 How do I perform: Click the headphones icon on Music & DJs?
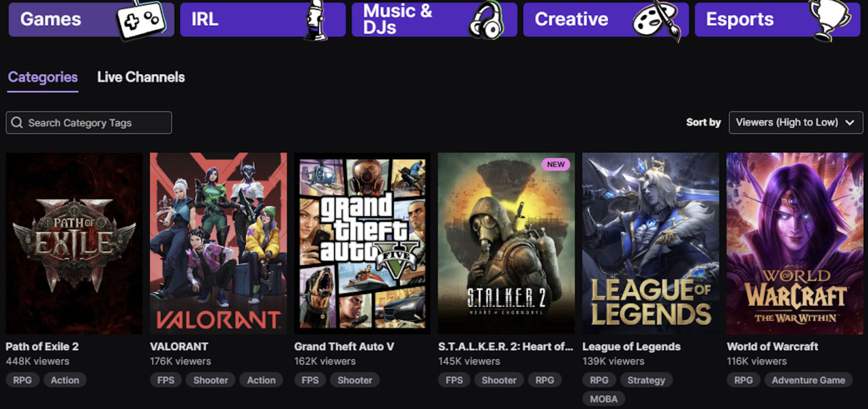[485, 19]
